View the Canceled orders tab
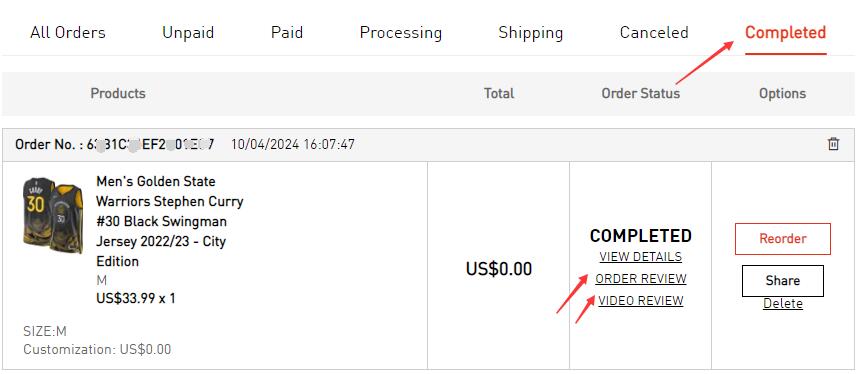The width and height of the screenshot is (865, 374). pyautogui.click(x=654, y=33)
